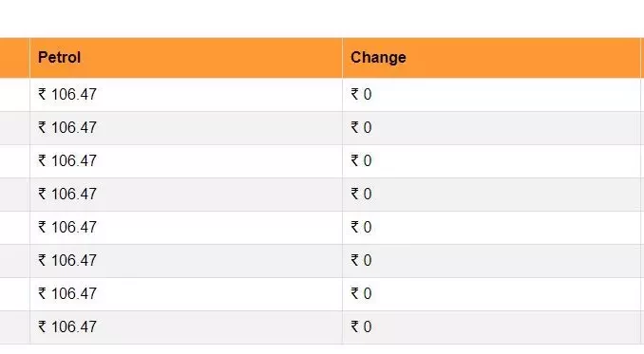The height and width of the screenshot is (354, 644).
Task: Select the fifth row Petrol price cell
Action: 186,228
